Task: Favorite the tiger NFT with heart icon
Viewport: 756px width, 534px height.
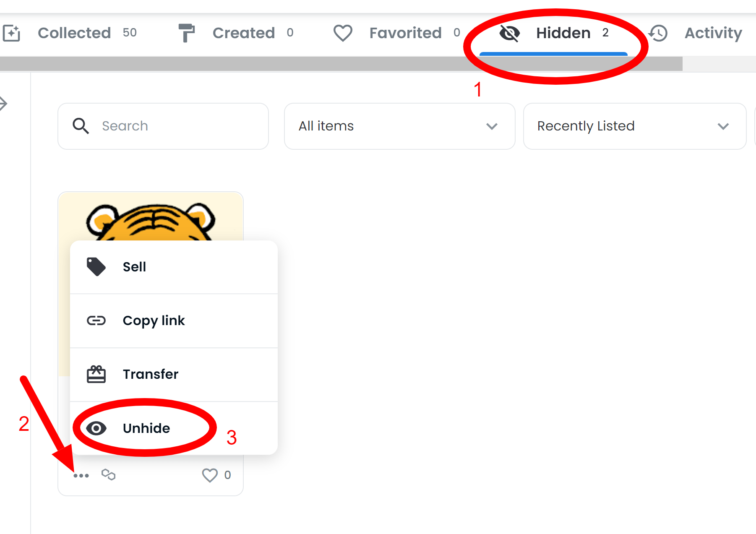Action: 210,475
